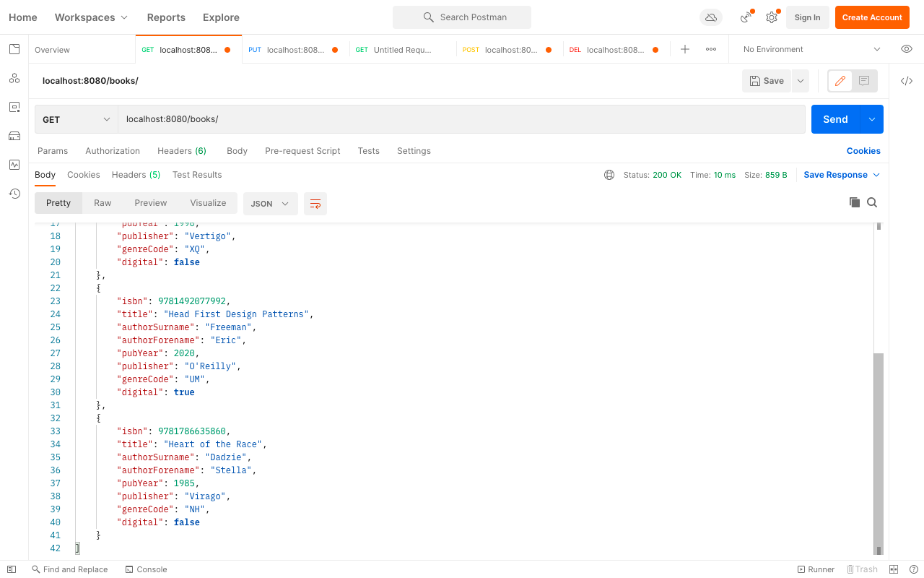Open the JSON format dropdown
Screen dimensions: 924x578
click(x=271, y=204)
